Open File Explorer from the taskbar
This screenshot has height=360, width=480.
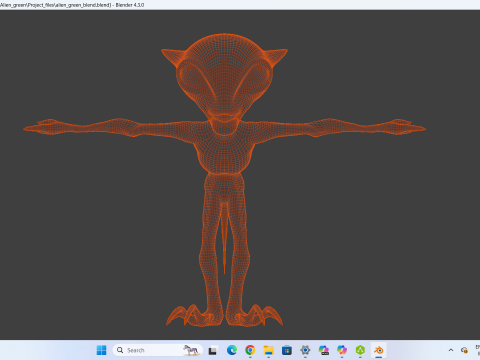tap(268, 350)
